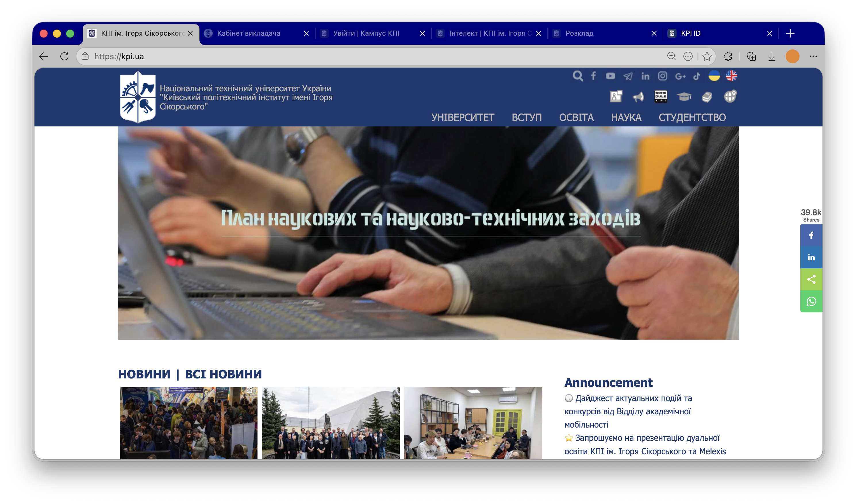Open the KPI YouTube channel icon
This screenshot has width=857, height=504.
pos(610,76)
